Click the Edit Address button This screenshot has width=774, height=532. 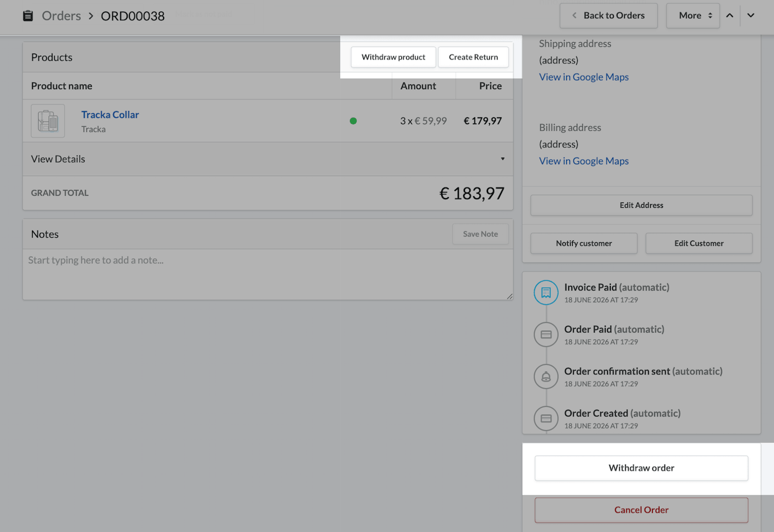pyautogui.click(x=641, y=205)
